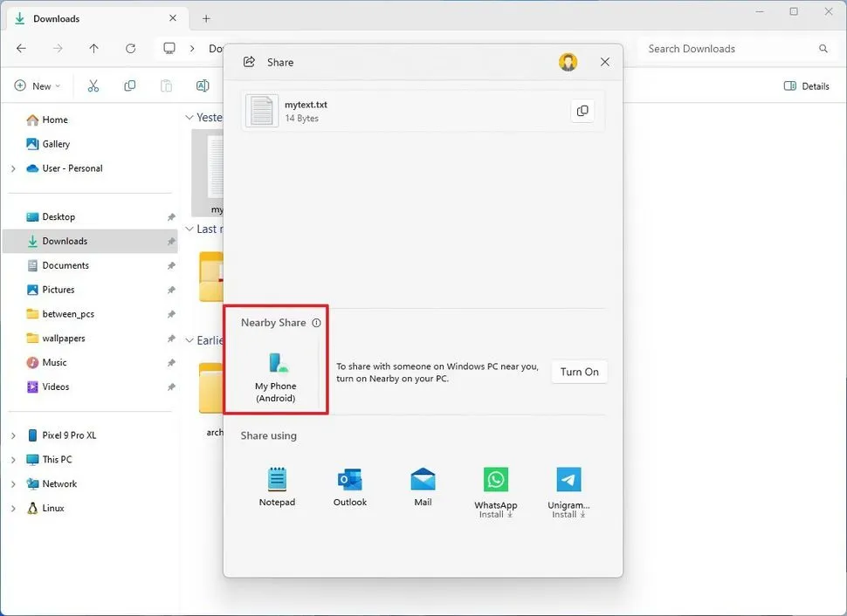The width and height of the screenshot is (847, 616).
Task: Go to Gallery in the navigation pane
Action: click(56, 144)
